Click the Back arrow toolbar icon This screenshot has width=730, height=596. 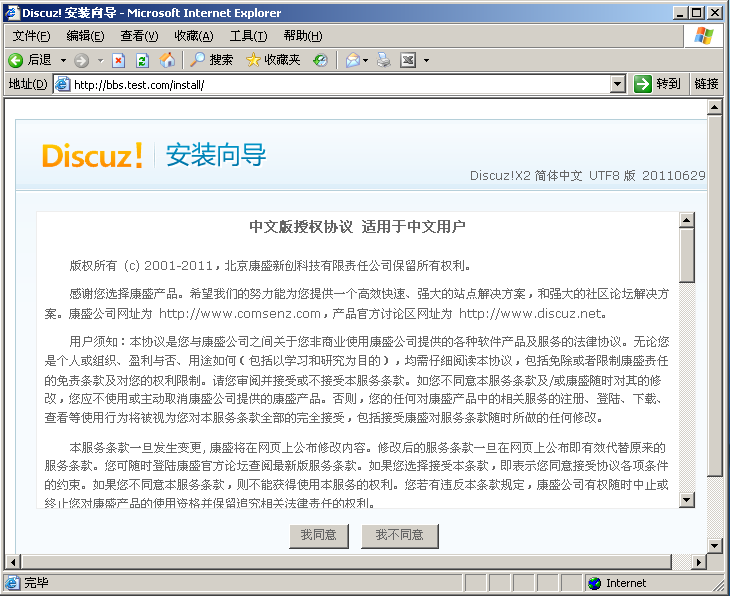click(15, 60)
